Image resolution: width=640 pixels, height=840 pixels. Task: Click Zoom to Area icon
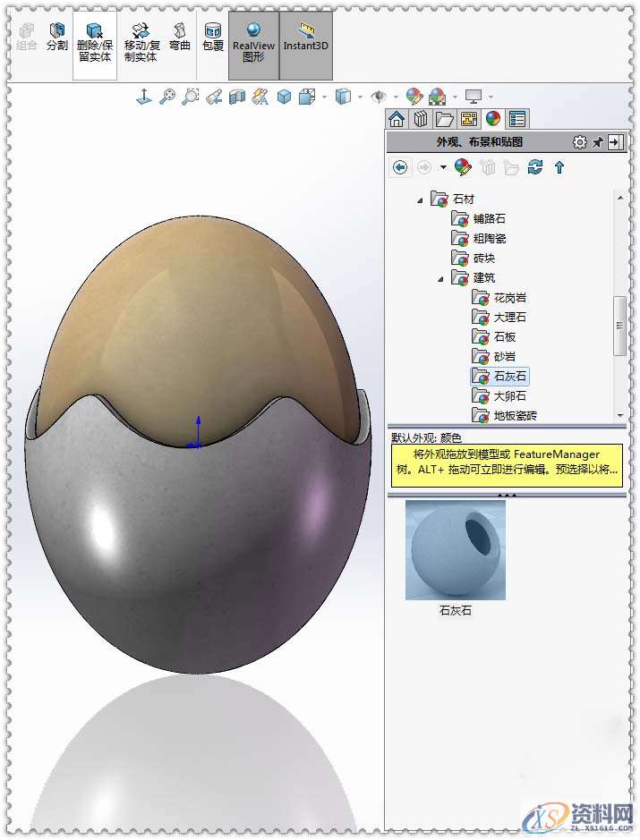[x=191, y=97]
